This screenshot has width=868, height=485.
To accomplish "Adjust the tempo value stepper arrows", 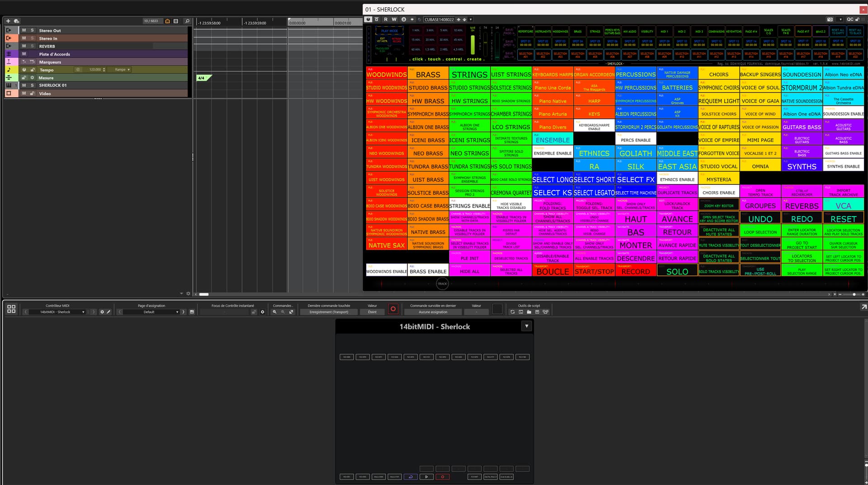I will [104, 70].
